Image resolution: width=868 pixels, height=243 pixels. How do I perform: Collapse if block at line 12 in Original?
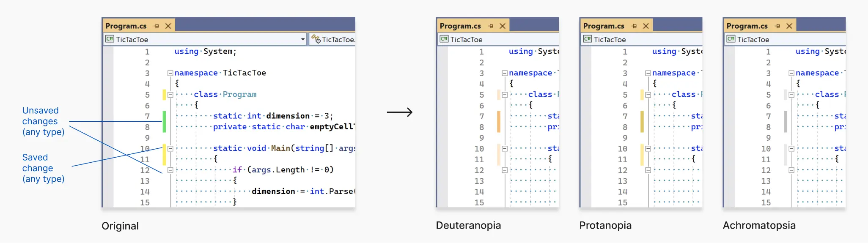pyautogui.click(x=170, y=170)
